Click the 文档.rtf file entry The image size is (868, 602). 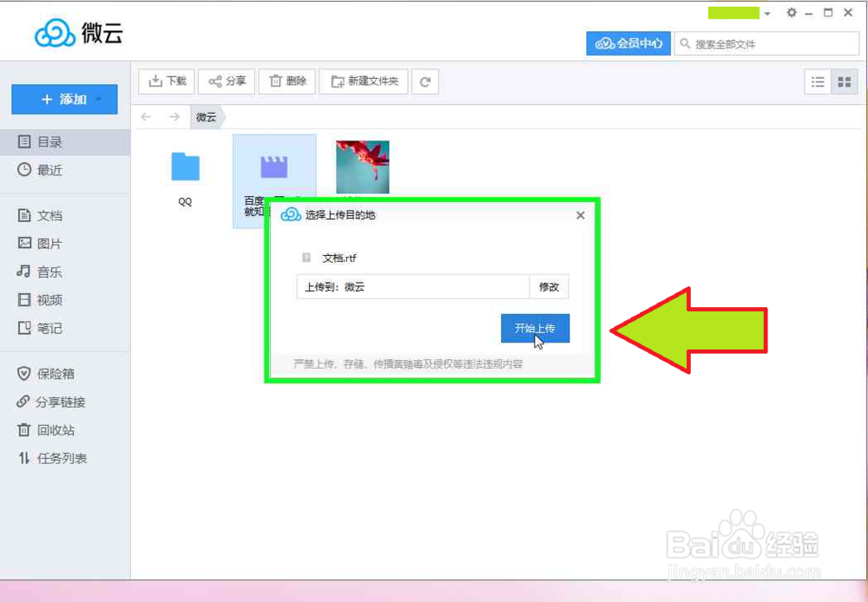pos(329,258)
